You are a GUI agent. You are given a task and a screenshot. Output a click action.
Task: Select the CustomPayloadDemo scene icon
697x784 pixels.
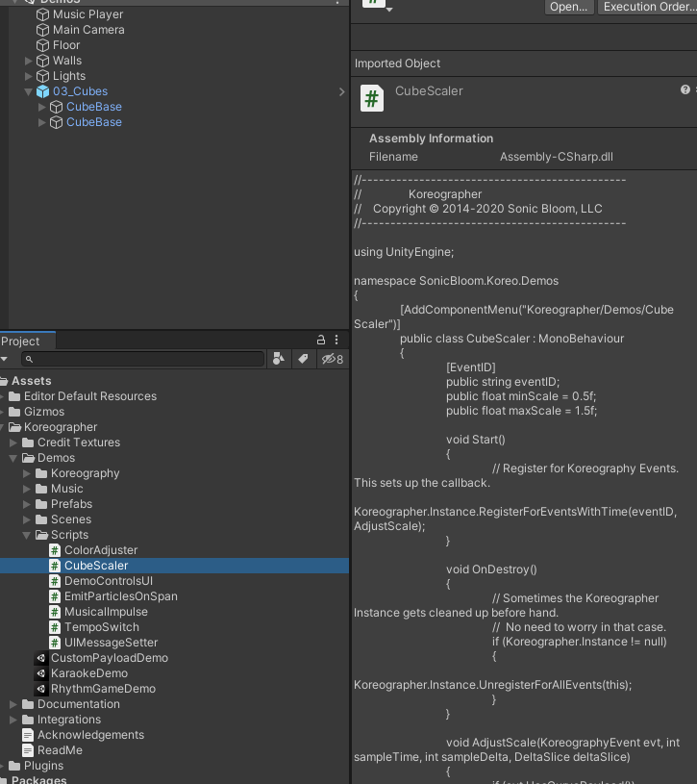(41, 659)
